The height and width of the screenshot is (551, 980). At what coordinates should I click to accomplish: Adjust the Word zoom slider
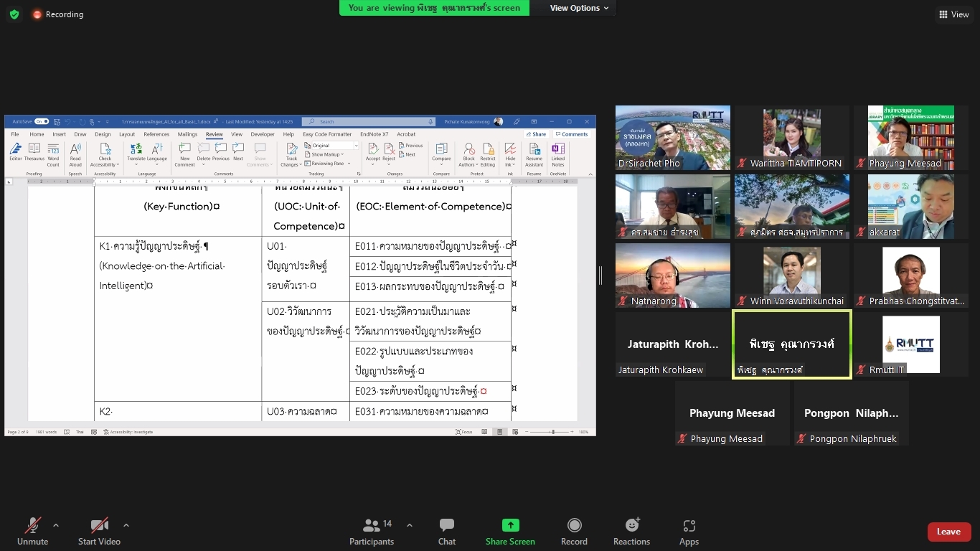(552, 432)
